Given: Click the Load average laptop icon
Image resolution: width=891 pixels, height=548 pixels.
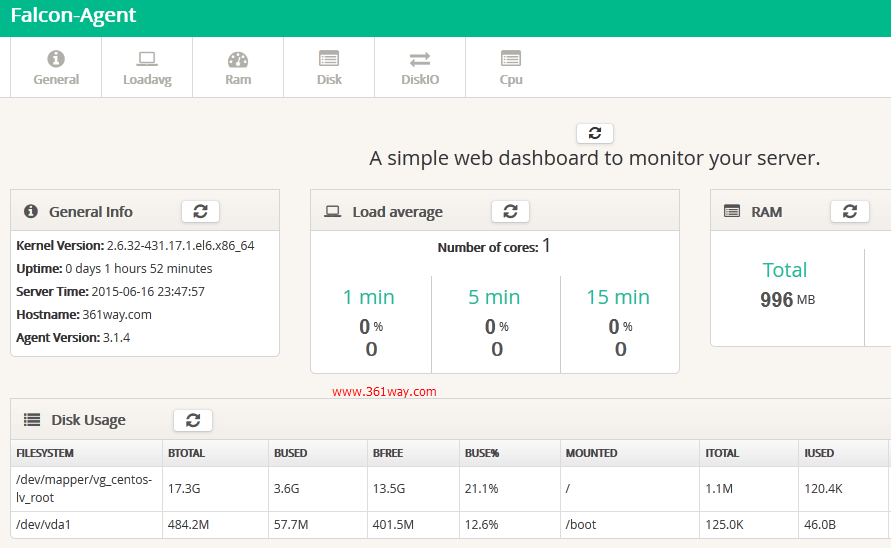Looking at the screenshot, I should pos(333,212).
